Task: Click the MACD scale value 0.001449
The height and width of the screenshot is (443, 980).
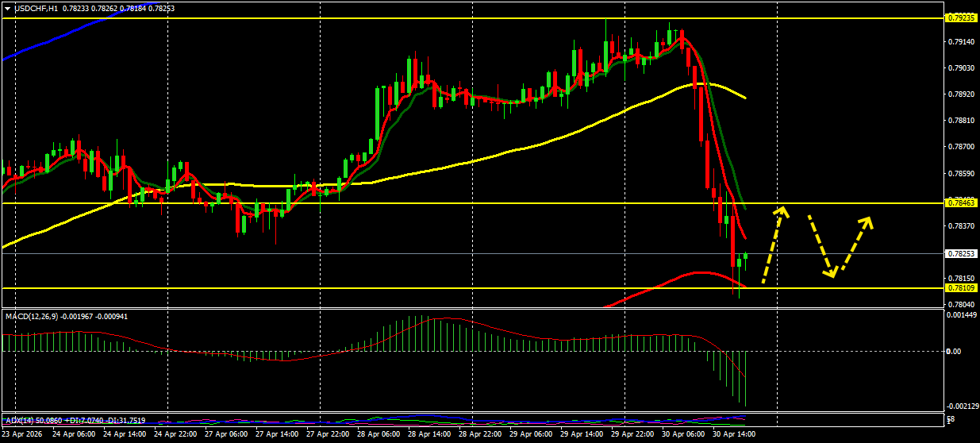Action: tap(962, 315)
